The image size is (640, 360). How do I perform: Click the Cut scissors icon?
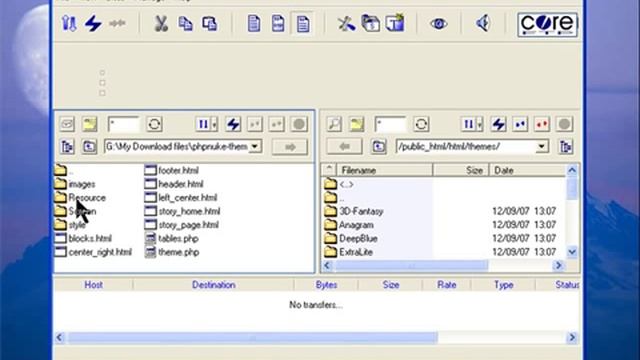point(161,24)
